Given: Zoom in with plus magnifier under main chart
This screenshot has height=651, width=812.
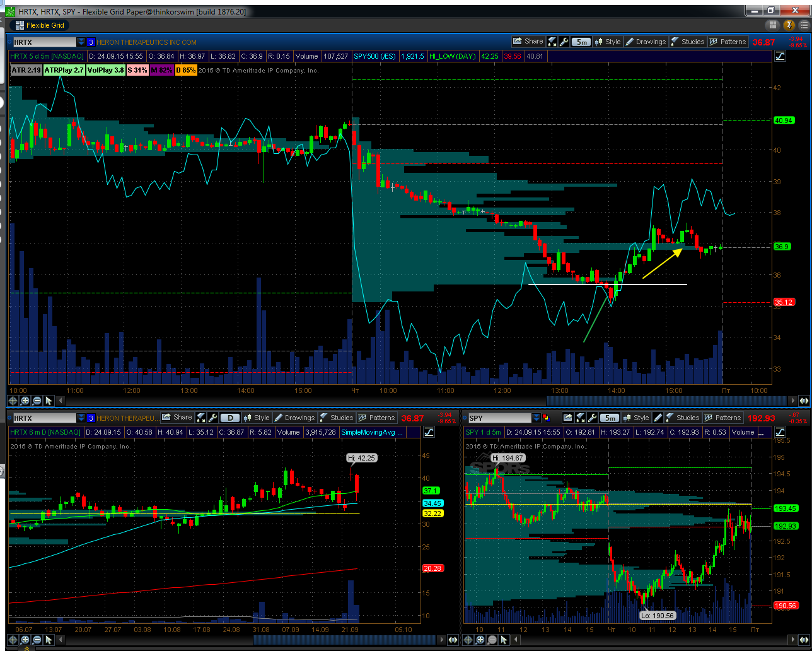Looking at the screenshot, I should 25,401.
